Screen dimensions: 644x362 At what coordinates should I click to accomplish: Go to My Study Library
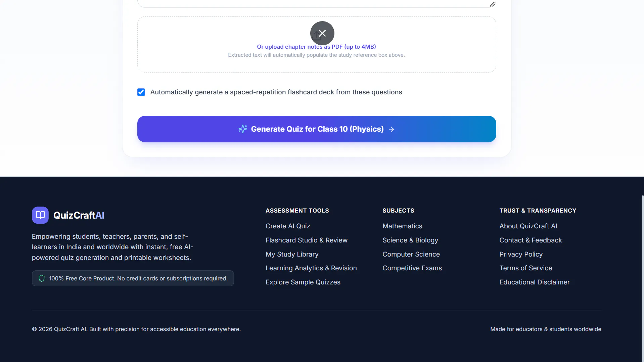coord(292,254)
